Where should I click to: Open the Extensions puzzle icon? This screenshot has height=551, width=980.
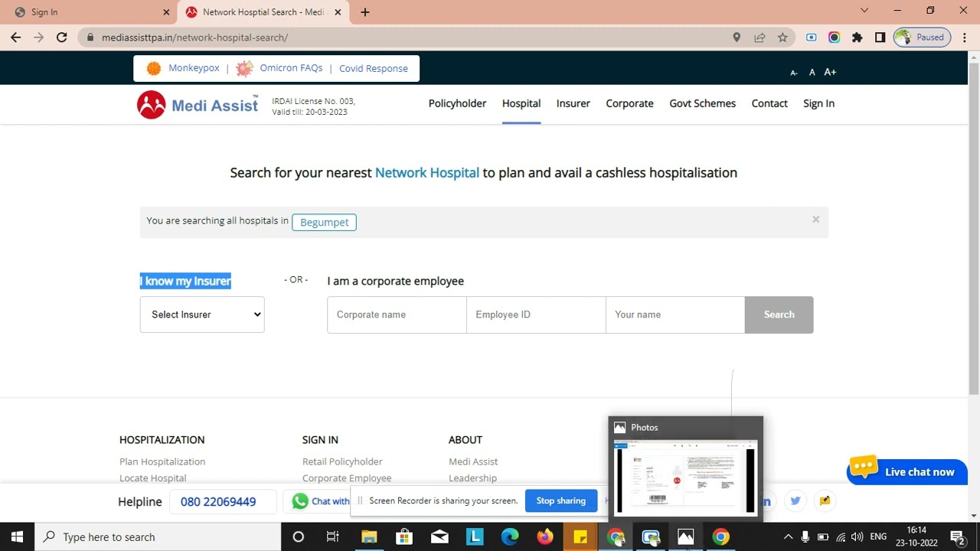coord(857,37)
